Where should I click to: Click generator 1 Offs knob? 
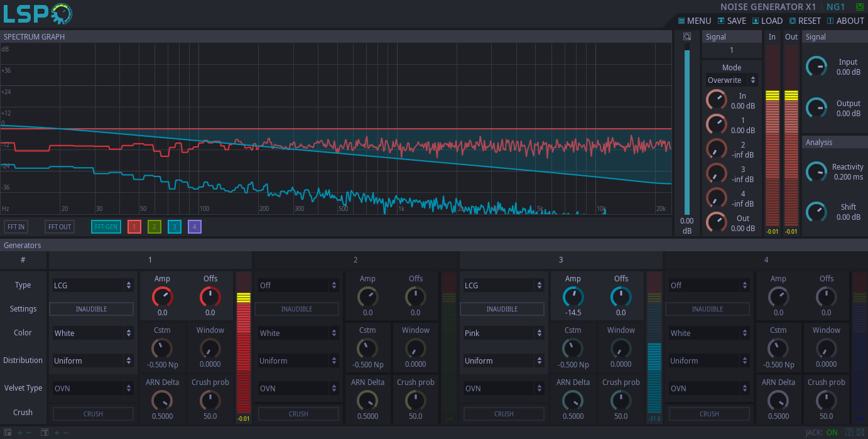click(210, 296)
